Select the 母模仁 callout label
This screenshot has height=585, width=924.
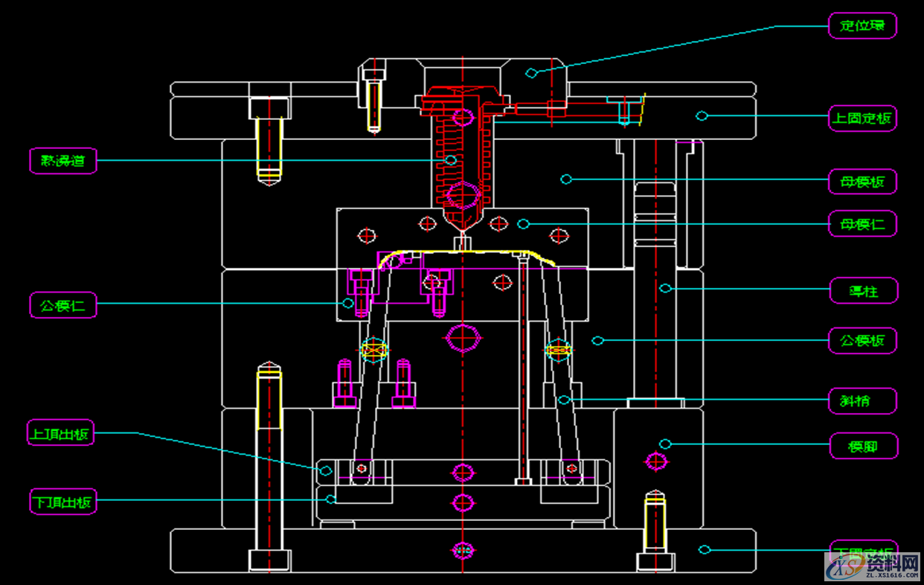point(863,224)
